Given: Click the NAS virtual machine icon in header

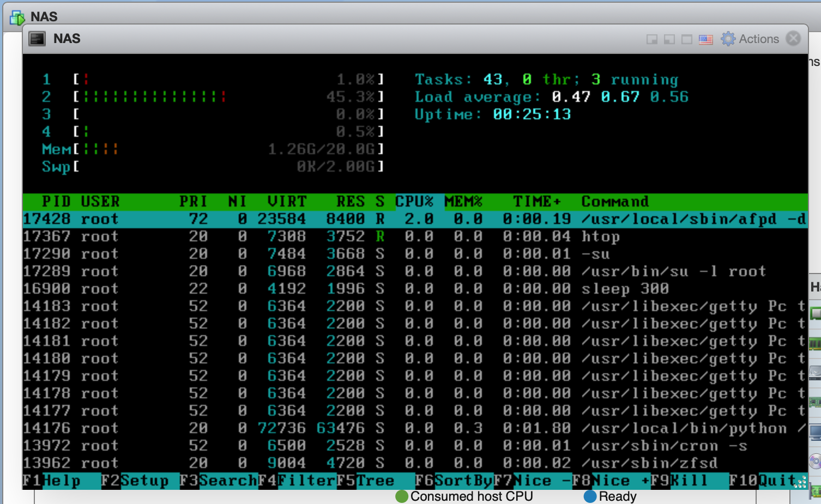Looking at the screenshot, I should pyautogui.click(x=17, y=17).
